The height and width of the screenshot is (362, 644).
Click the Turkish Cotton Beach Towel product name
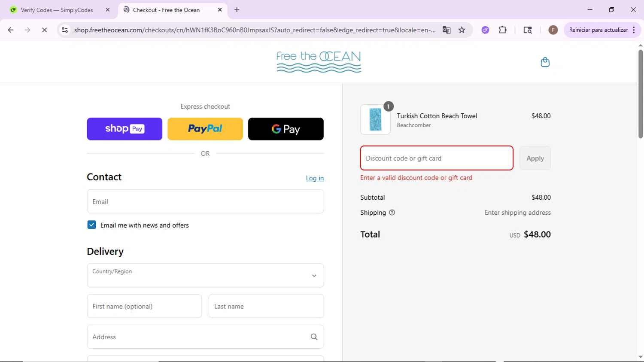(x=437, y=116)
